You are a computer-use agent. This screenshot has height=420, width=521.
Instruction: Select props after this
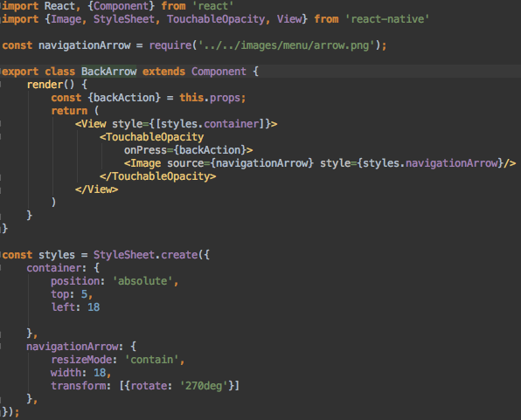(225, 99)
